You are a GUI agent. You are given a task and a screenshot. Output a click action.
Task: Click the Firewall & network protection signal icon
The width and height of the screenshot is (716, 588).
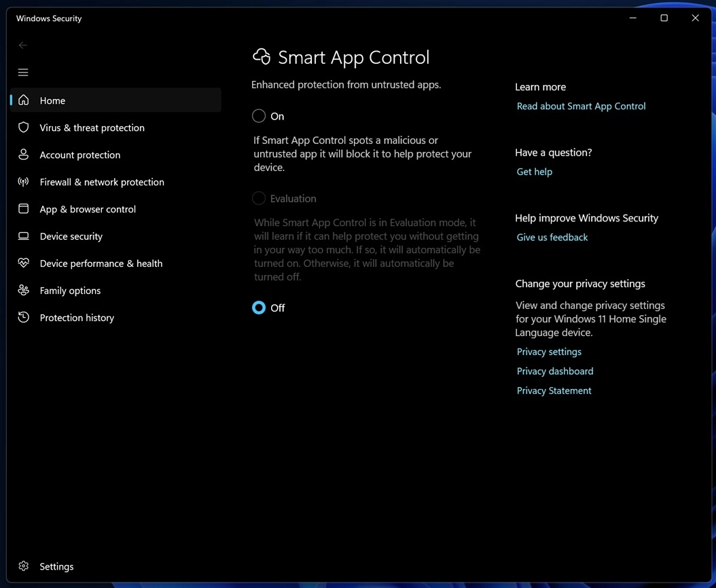point(22,182)
